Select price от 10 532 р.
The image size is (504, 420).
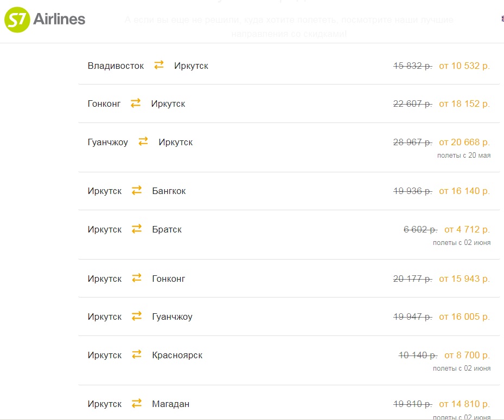(x=464, y=66)
